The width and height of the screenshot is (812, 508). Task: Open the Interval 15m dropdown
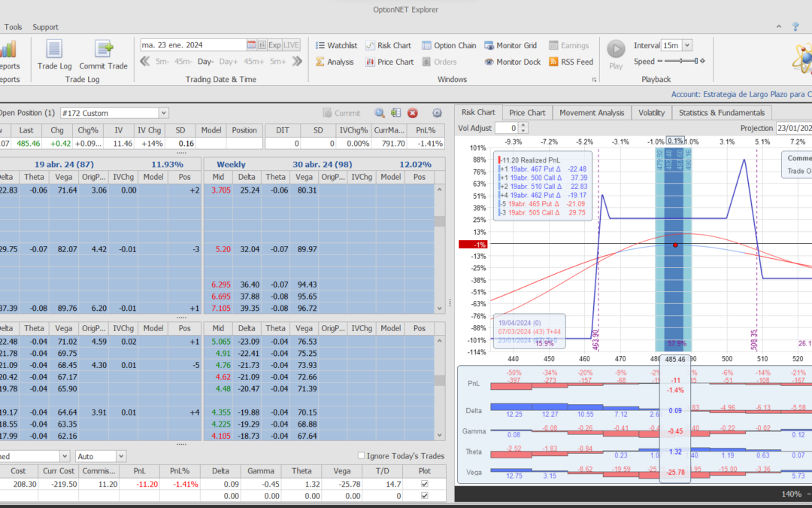(686, 45)
